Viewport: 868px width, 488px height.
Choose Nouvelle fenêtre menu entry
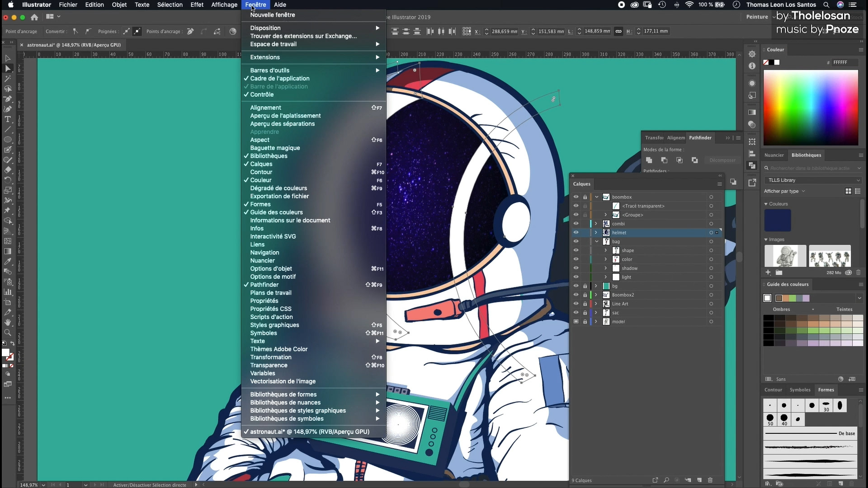point(314,15)
